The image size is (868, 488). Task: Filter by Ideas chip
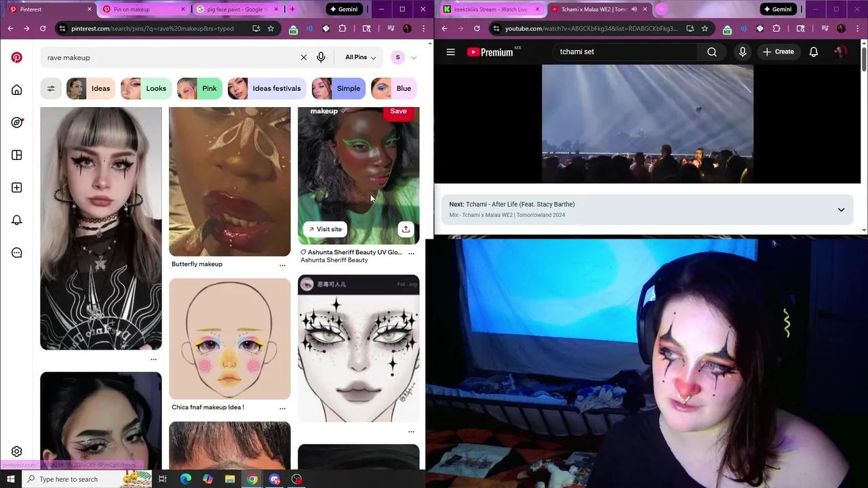click(90, 88)
